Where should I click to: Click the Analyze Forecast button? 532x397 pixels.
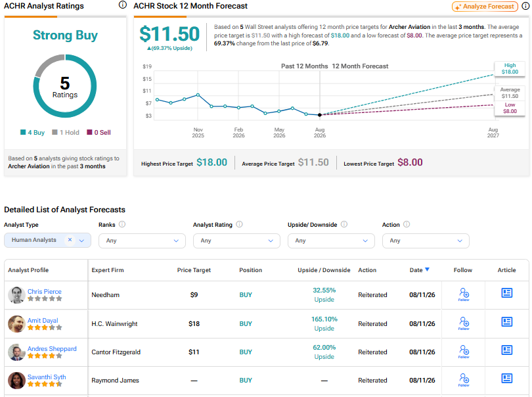485,7
